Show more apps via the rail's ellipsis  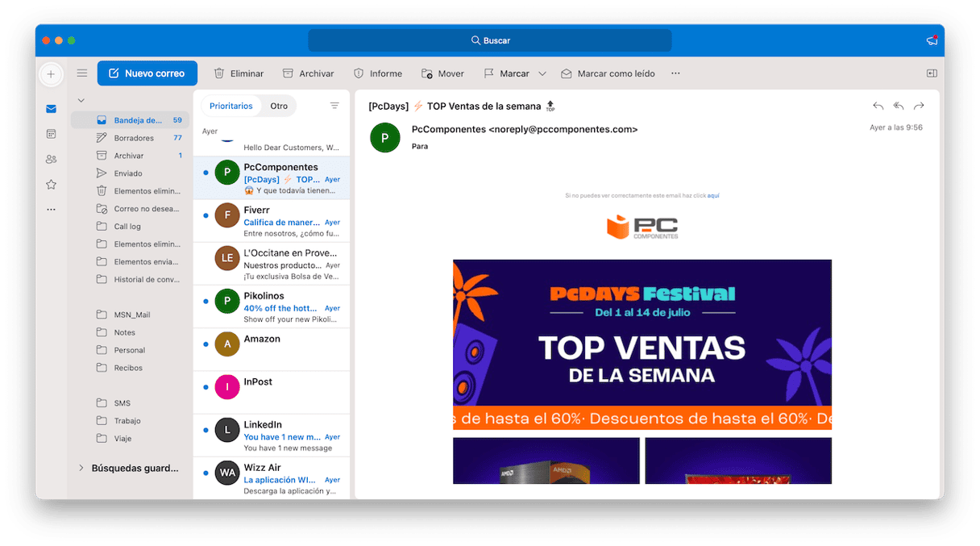[x=51, y=209]
